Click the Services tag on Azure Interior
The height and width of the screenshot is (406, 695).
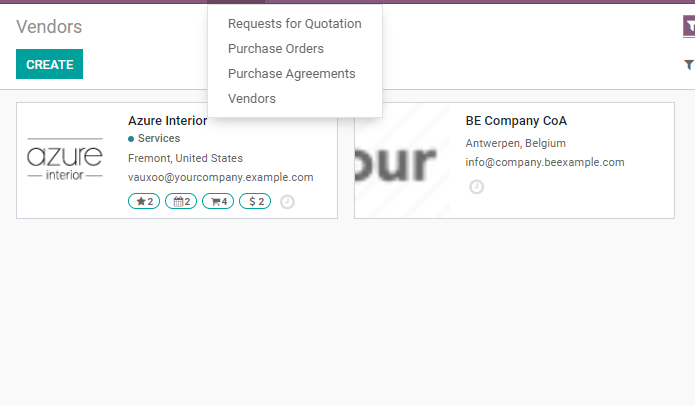[x=158, y=138]
